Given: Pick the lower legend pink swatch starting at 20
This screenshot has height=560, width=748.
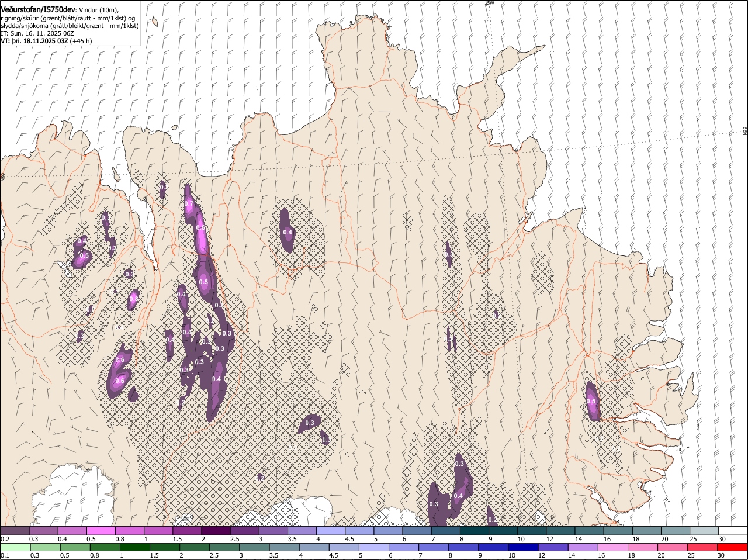Looking at the screenshot, I should coord(673,547).
